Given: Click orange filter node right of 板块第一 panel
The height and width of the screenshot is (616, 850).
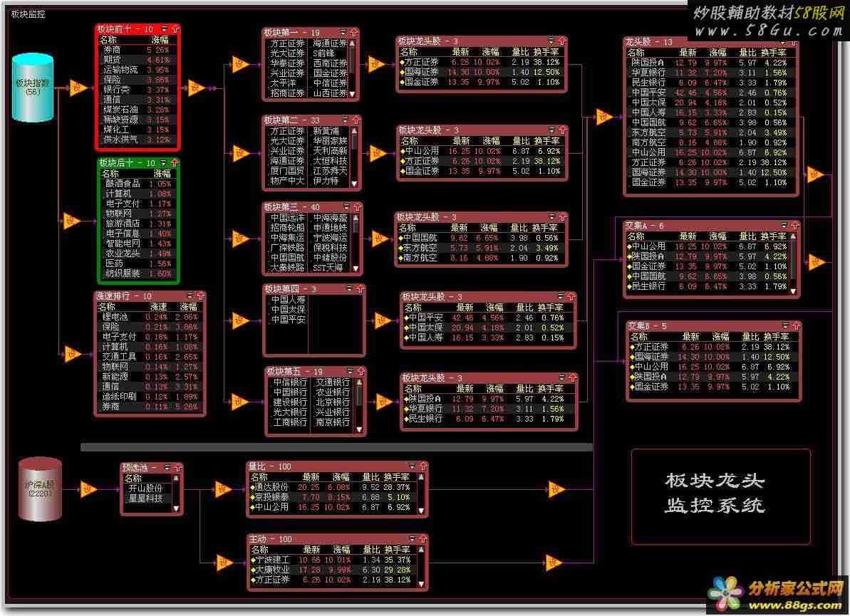Looking at the screenshot, I should tap(375, 65).
